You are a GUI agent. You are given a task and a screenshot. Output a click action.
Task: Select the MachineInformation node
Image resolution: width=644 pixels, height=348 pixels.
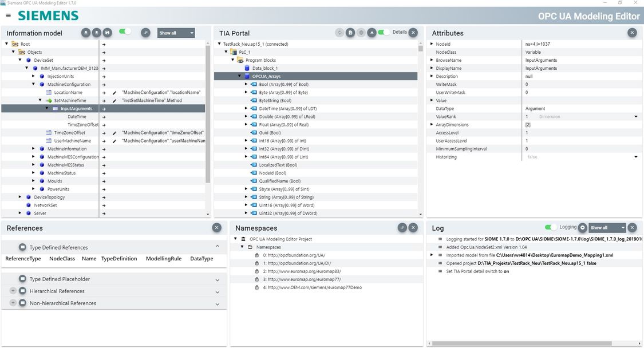(x=67, y=149)
